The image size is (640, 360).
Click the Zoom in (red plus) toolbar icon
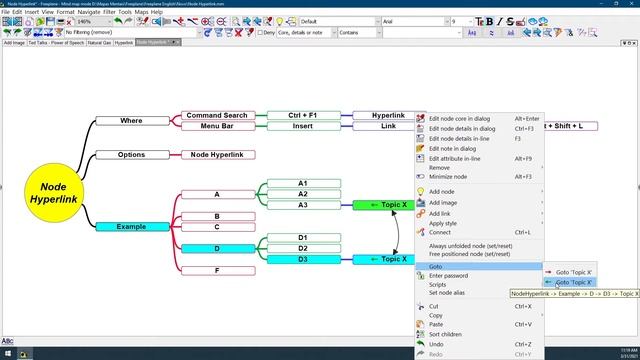pyautogui.click(x=207, y=21)
